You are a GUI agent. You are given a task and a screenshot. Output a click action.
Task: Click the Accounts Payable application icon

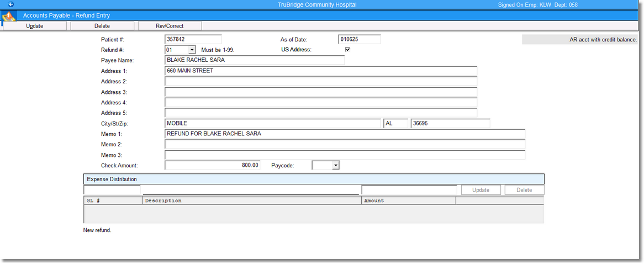(x=9, y=17)
